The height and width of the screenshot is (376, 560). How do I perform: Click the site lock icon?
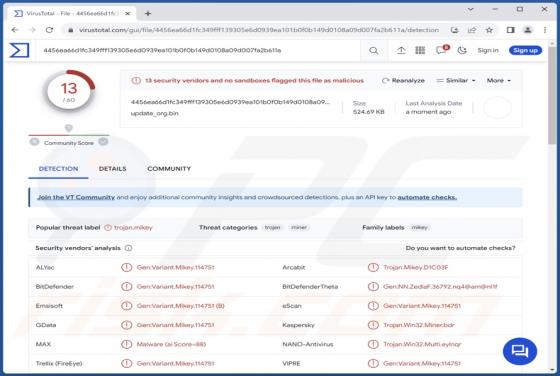pos(71,30)
